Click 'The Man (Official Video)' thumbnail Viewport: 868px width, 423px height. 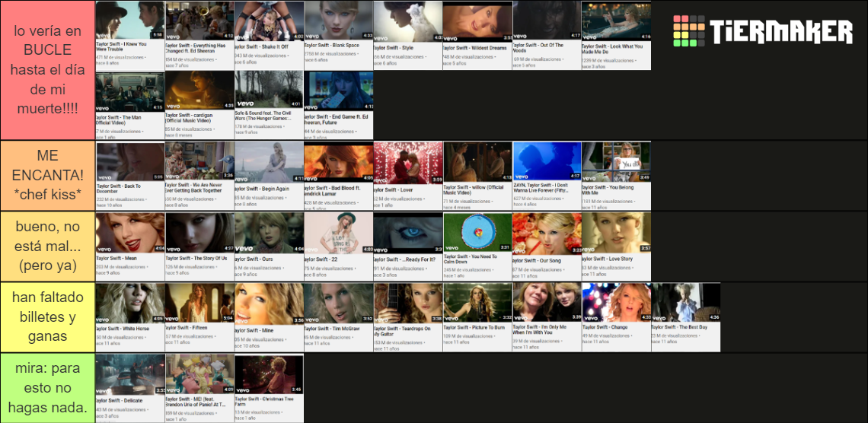coord(130,105)
